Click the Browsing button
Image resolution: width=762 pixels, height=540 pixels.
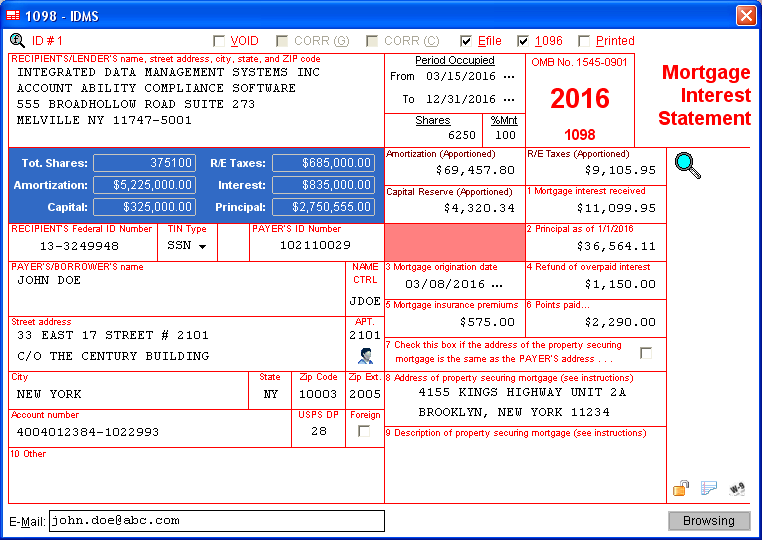(708, 520)
